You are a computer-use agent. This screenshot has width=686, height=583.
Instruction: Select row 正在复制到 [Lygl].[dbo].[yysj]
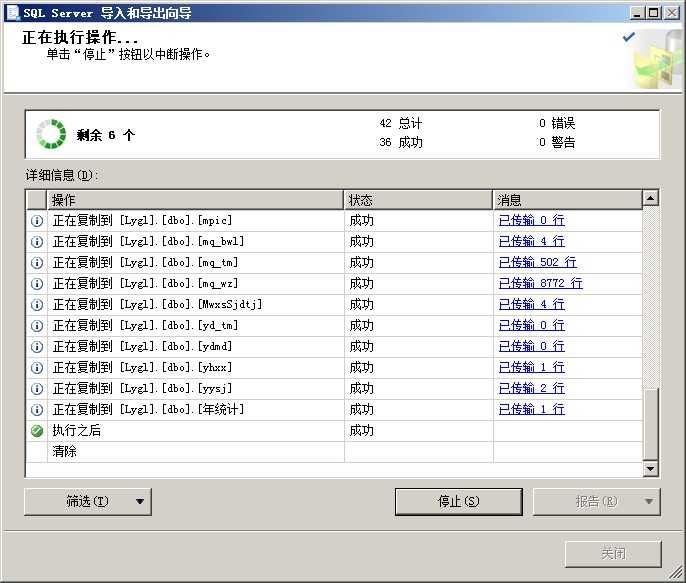(x=334, y=389)
